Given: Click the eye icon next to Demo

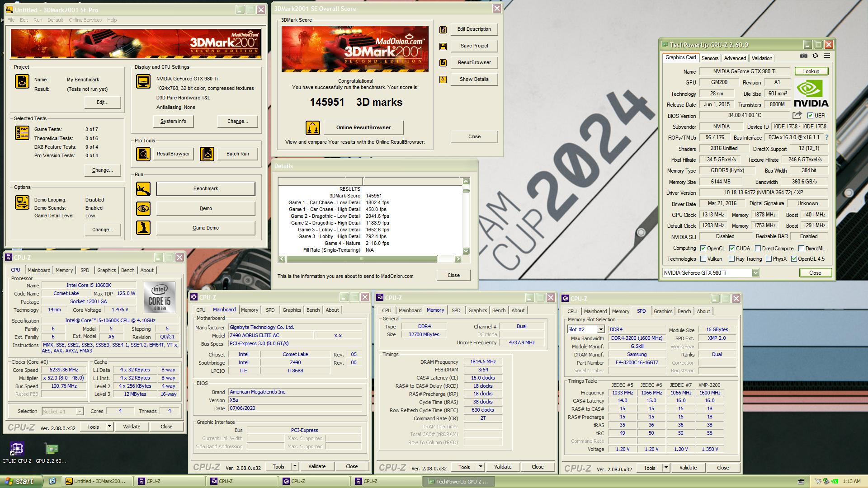Looking at the screenshot, I should tap(143, 209).
